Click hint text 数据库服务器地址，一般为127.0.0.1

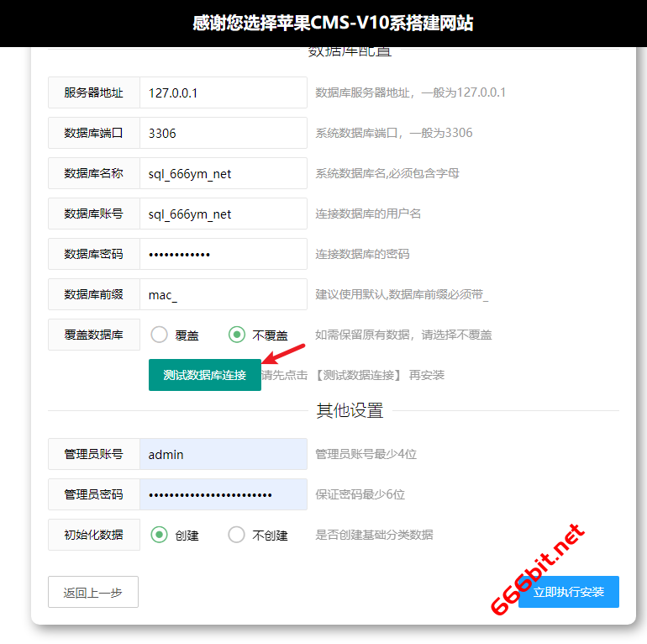(x=411, y=92)
